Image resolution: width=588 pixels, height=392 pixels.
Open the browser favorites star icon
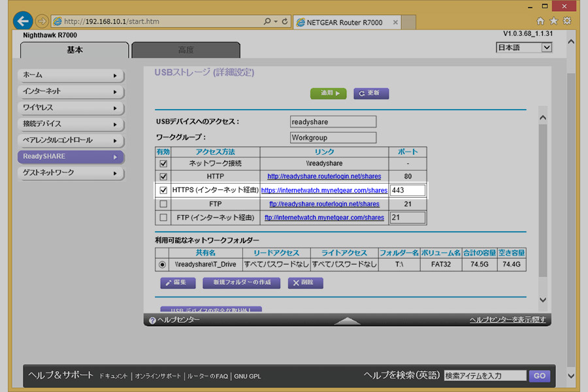pos(553,22)
